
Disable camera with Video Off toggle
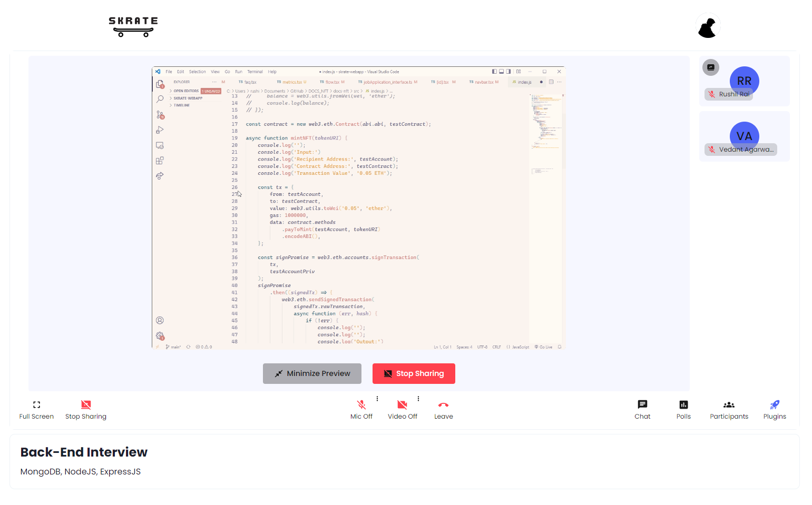(402, 409)
